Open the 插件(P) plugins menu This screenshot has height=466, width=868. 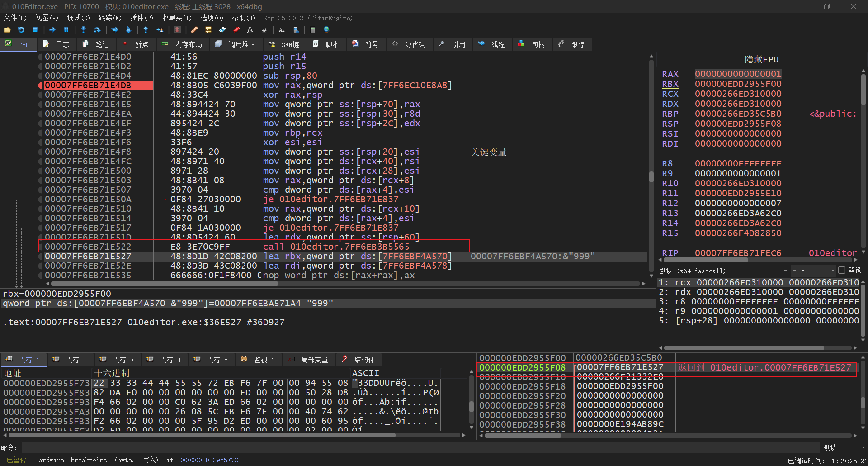[x=142, y=18]
